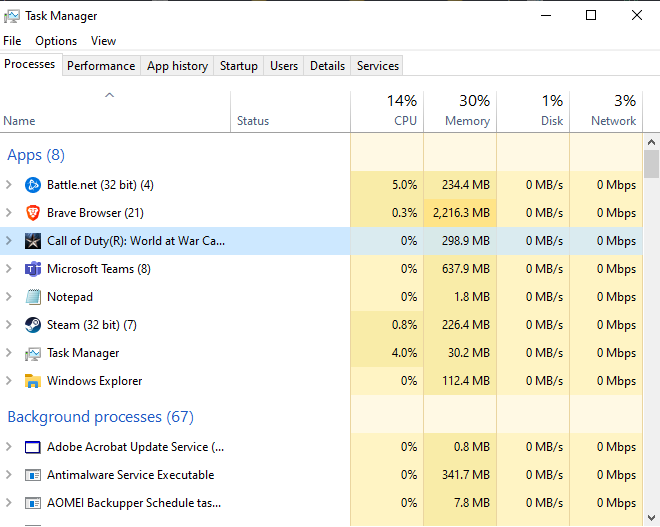Click the Call of Duty process icon
This screenshot has width=660, height=527.
pyautogui.click(x=32, y=241)
